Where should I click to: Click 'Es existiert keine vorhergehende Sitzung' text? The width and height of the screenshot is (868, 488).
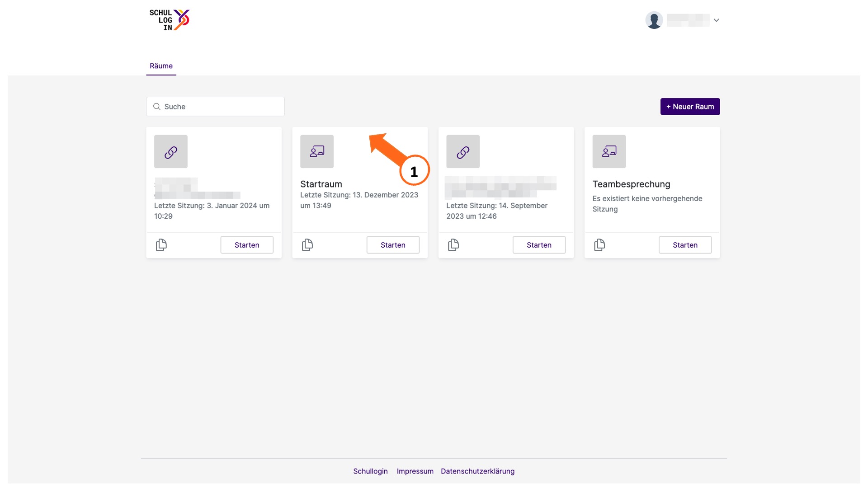[647, 204]
